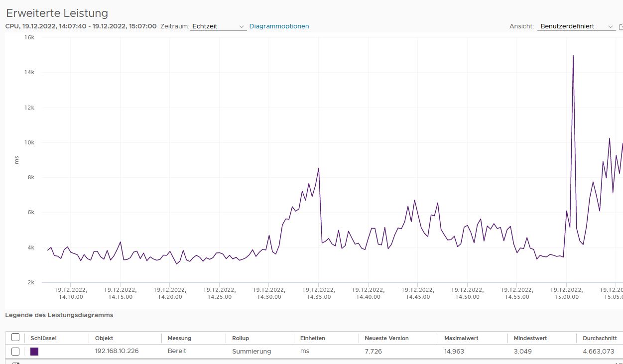Click the highest chart spike just after 15:00
This screenshot has width=623, height=364.
(573, 56)
